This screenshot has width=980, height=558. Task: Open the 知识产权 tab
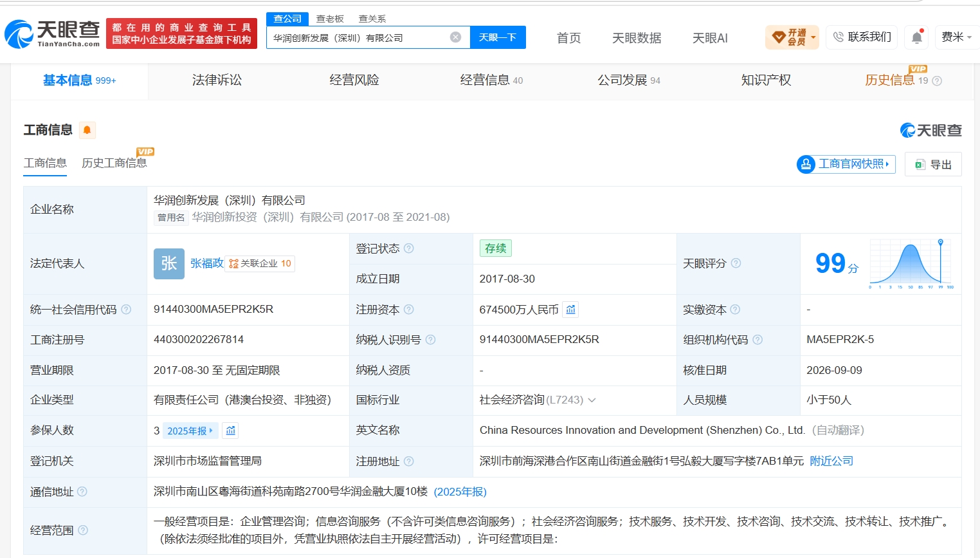[x=766, y=80]
